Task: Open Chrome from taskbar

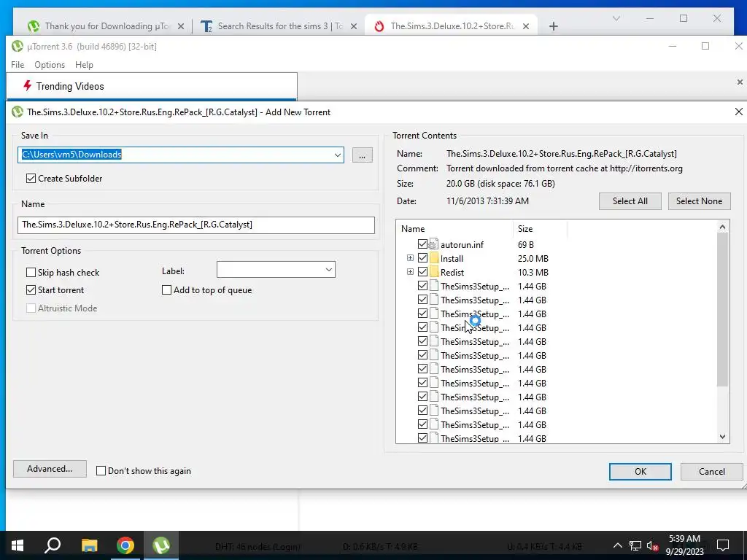Action: point(125,545)
